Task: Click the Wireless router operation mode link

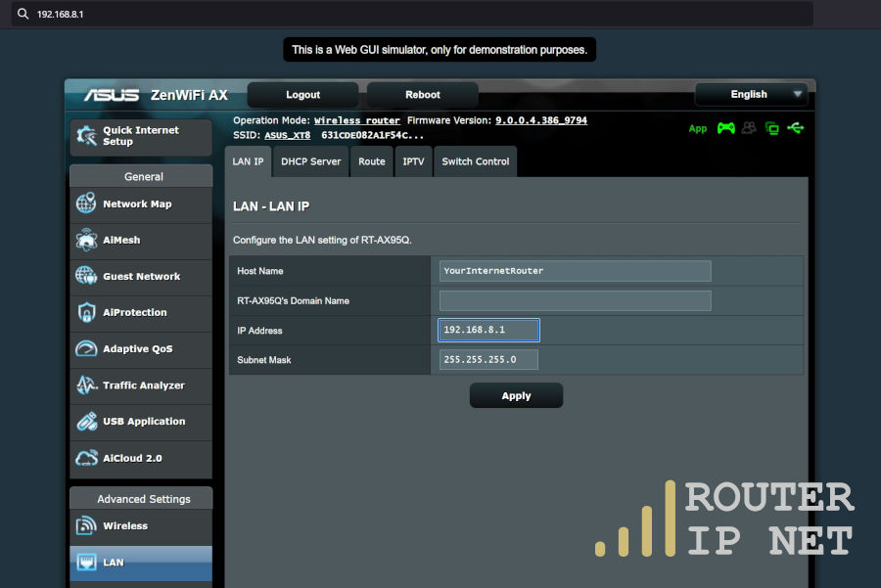Action: pos(356,120)
